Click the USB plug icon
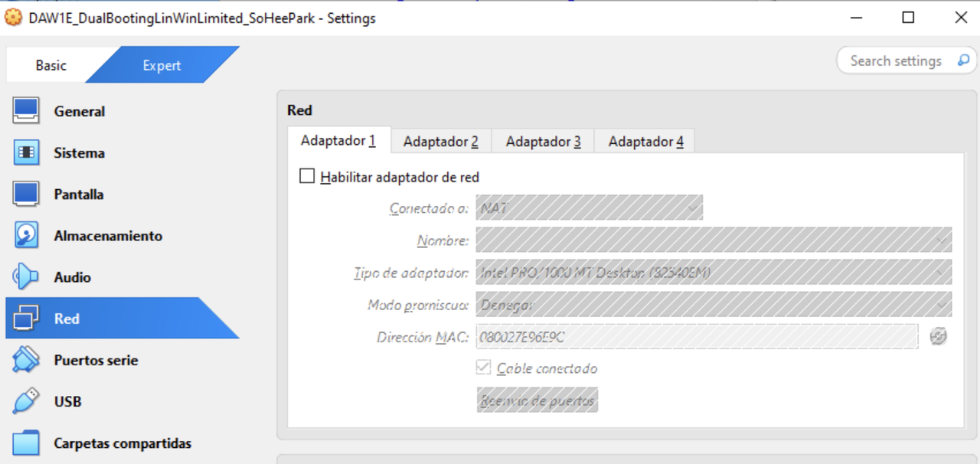 click(26, 400)
